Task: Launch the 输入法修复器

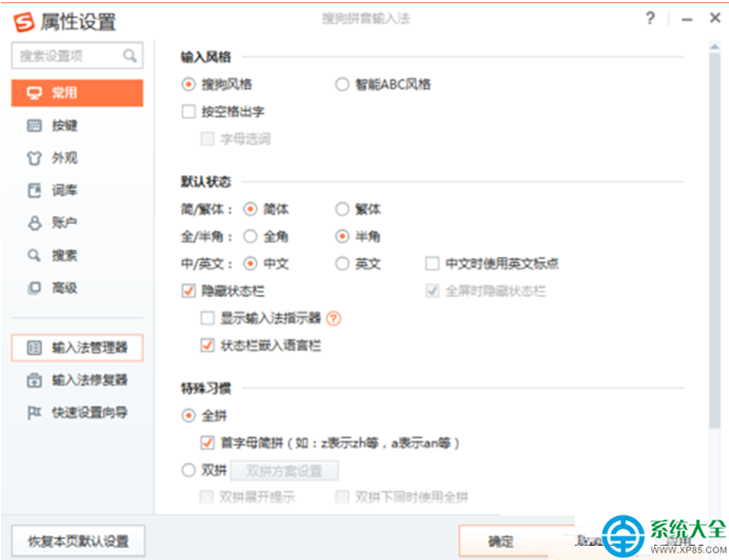Action: click(78, 380)
